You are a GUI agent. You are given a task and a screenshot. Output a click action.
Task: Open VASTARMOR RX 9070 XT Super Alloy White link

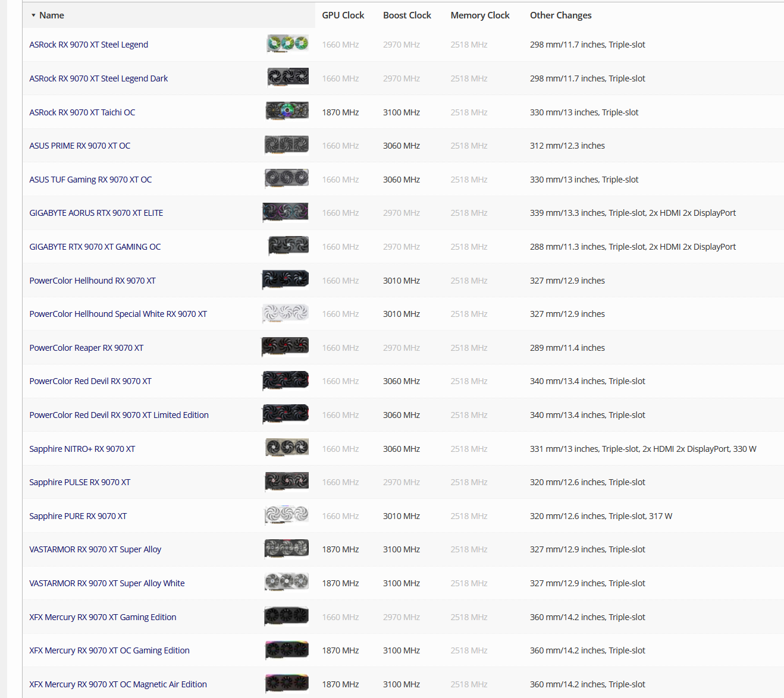tap(107, 583)
